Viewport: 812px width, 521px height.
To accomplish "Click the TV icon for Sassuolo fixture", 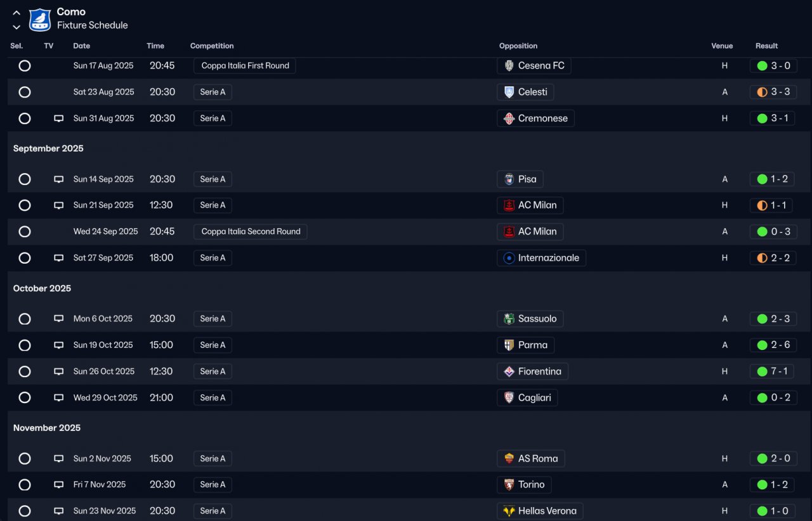I will coord(58,319).
